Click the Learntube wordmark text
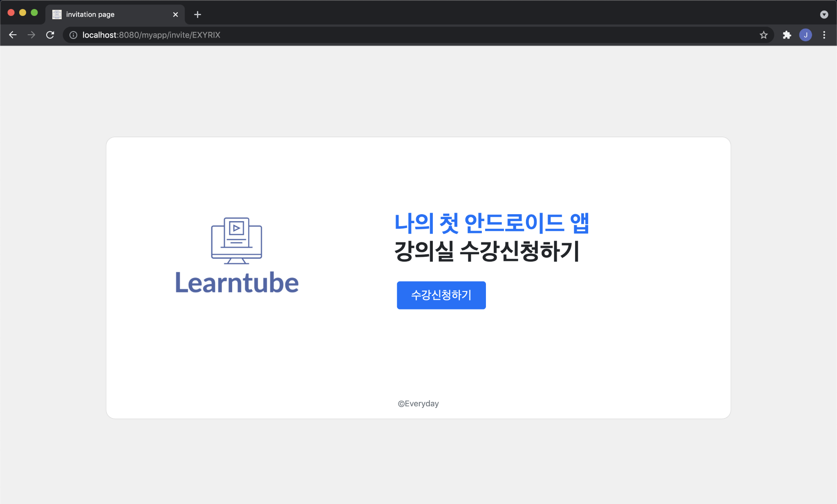The image size is (837, 504). click(x=236, y=282)
